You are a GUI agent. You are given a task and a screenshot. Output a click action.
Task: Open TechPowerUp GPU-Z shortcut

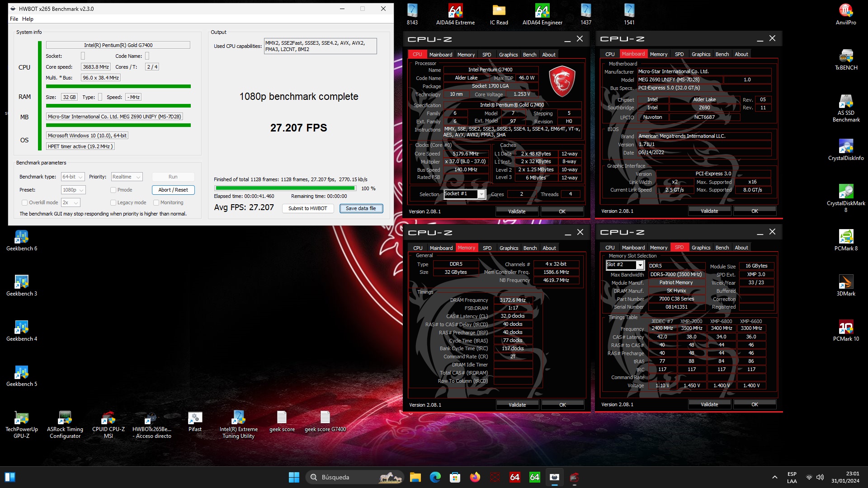22,425
